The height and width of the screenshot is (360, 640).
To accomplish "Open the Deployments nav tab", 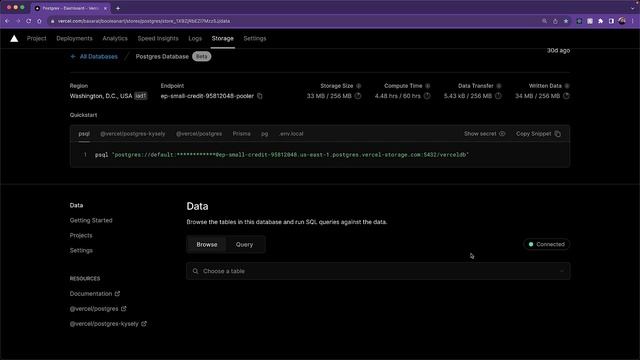I will coord(74,38).
